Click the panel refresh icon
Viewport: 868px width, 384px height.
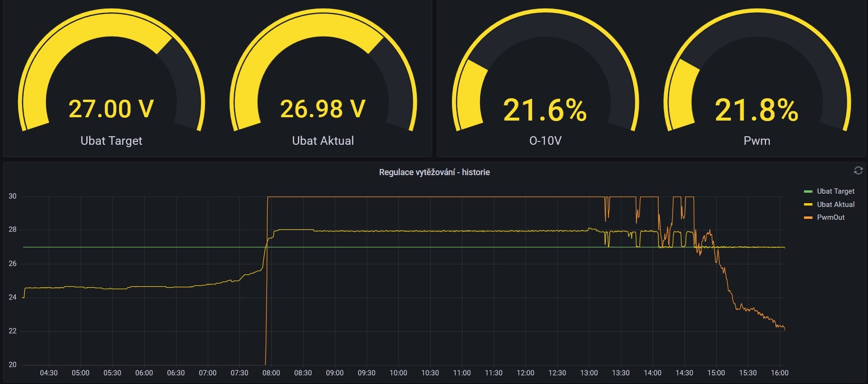coord(858,170)
